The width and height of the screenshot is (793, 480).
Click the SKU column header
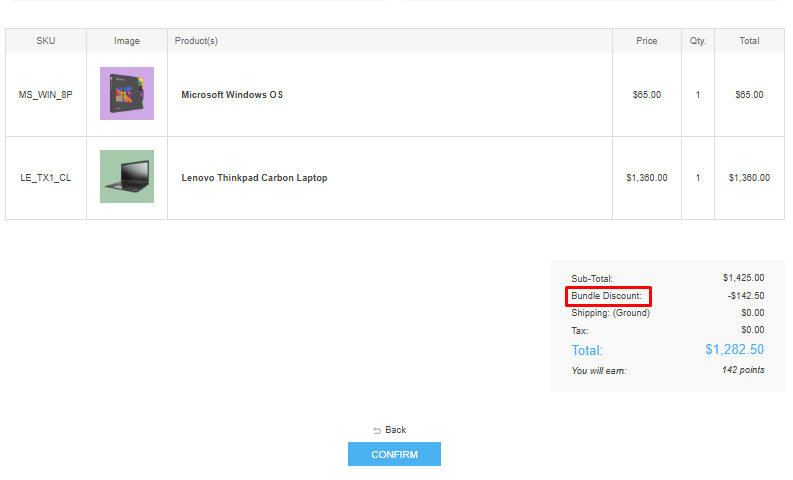tap(46, 41)
